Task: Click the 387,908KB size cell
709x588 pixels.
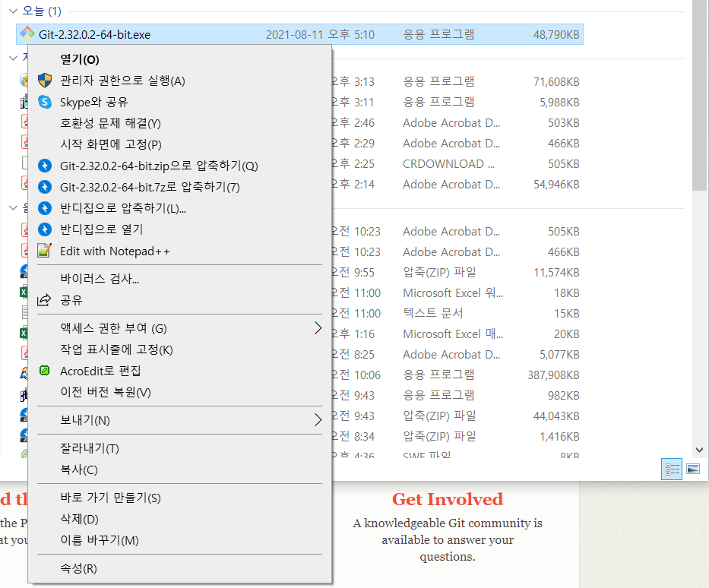Action: click(x=553, y=375)
